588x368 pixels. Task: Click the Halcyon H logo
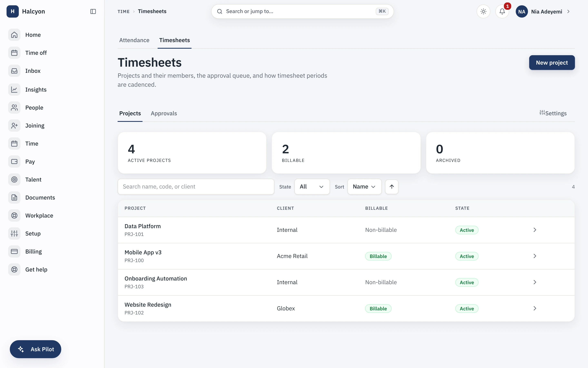tap(13, 11)
